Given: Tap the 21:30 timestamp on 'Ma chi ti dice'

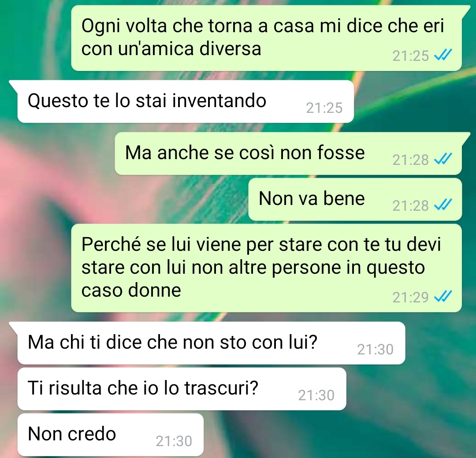Looking at the screenshot, I should tap(375, 349).
